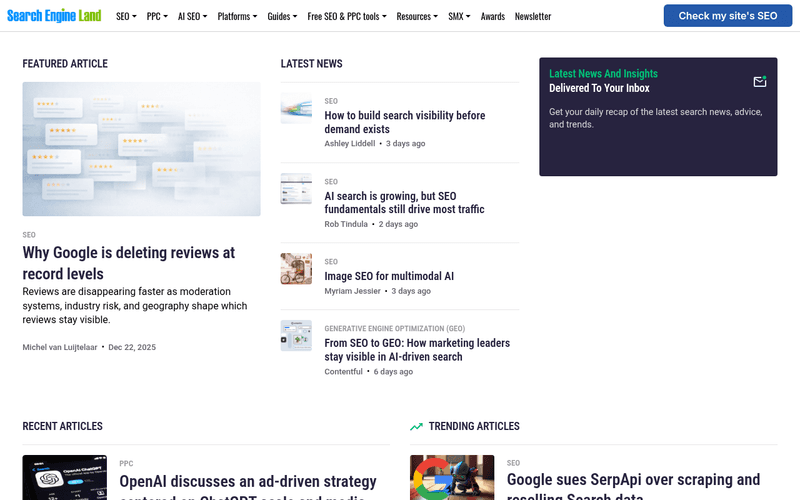Click the Google logo trending thumbnail
The height and width of the screenshot is (500, 800).
(x=452, y=478)
